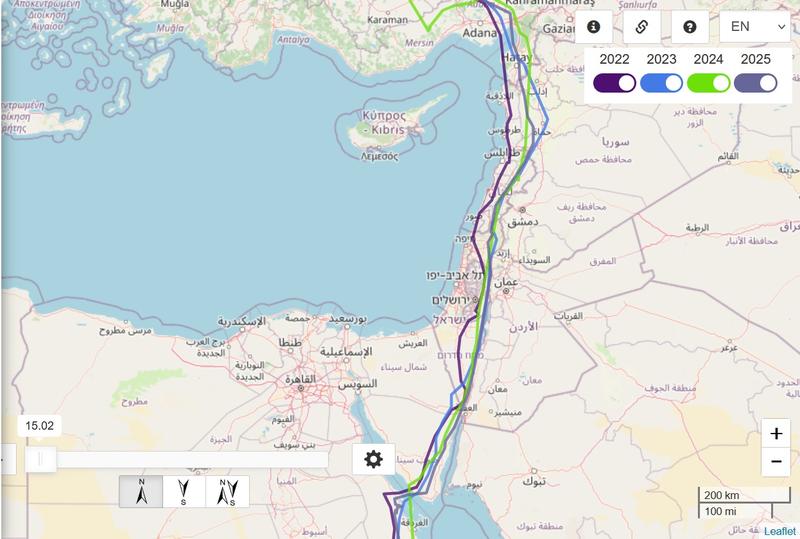This screenshot has height=539, width=800.
Task: Select southward migration arrow
Action: tap(184, 492)
